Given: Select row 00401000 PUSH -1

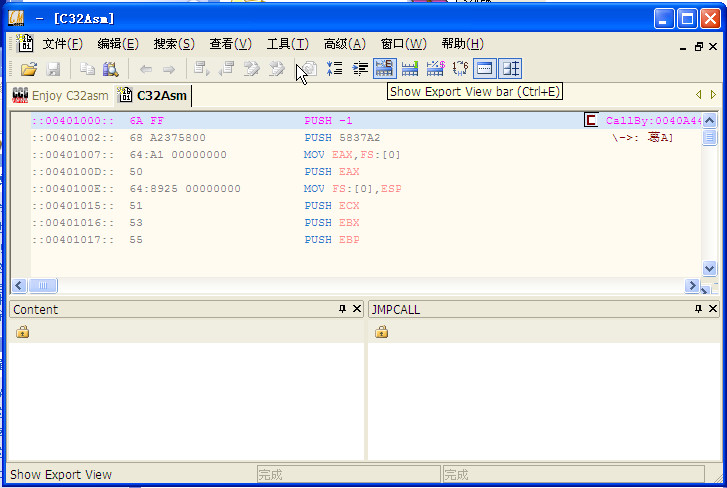Looking at the screenshot, I should click(x=366, y=120).
